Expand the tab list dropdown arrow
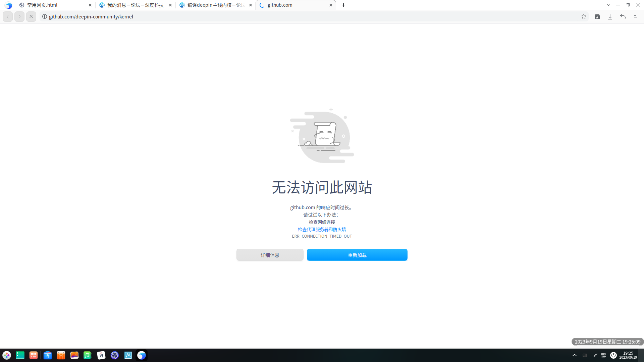 click(608, 5)
